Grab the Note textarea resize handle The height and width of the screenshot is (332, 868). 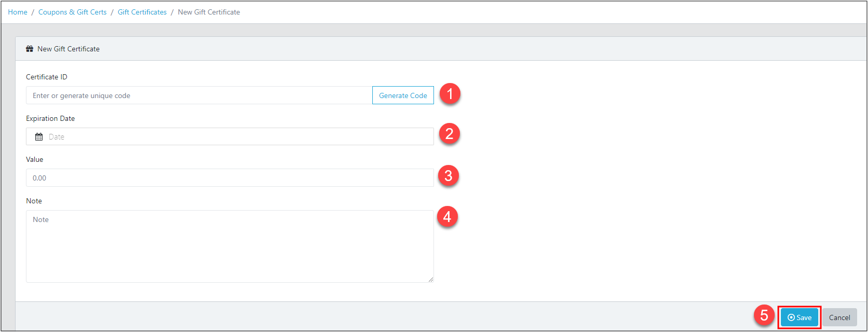[x=431, y=280]
